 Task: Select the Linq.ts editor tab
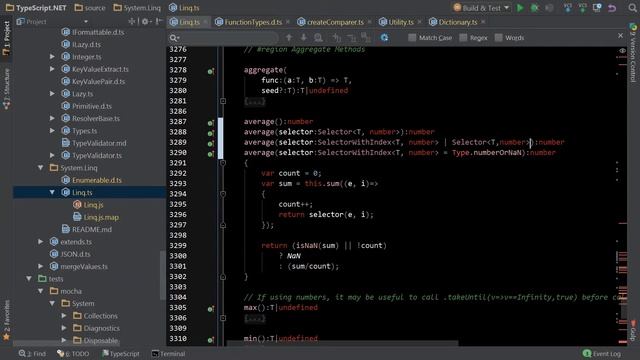189,22
